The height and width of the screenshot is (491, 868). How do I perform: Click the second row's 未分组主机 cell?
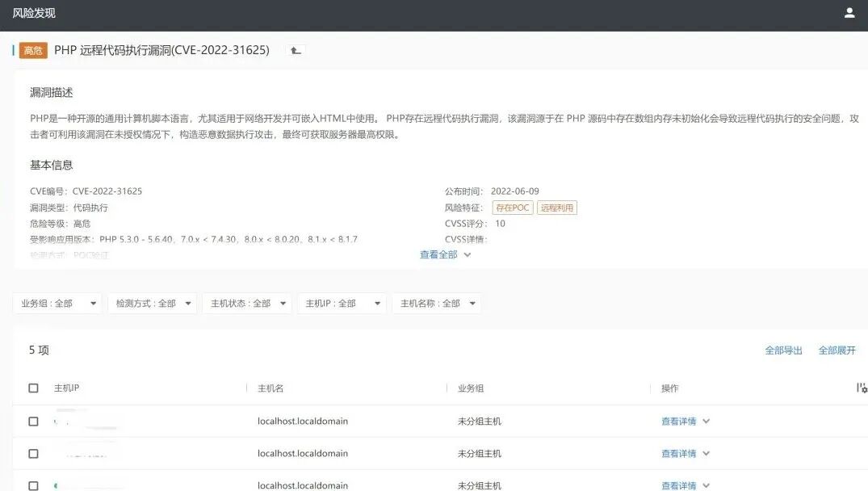point(480,453)
